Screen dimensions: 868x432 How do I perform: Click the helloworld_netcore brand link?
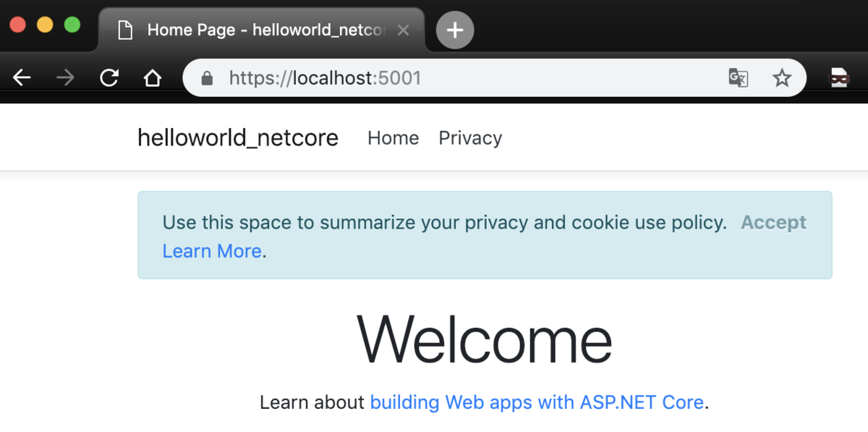pyautogui.click(x=238, y=137)
